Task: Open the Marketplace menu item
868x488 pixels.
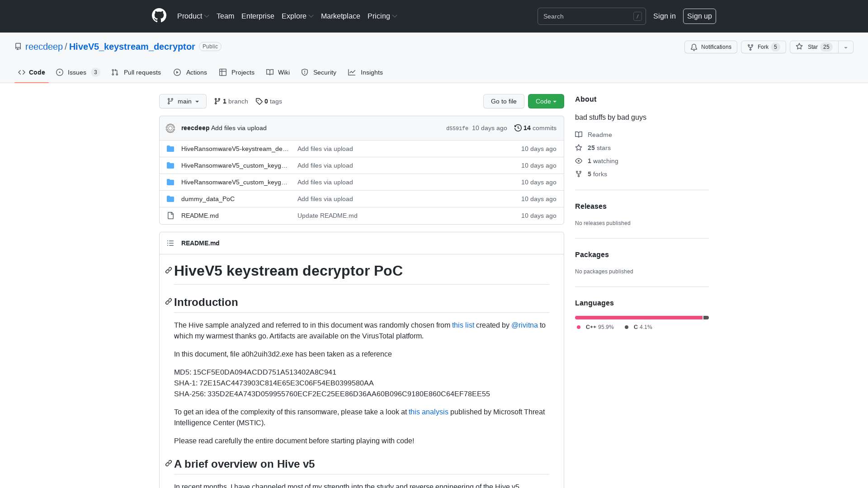Action: click(x=340, y=16)
